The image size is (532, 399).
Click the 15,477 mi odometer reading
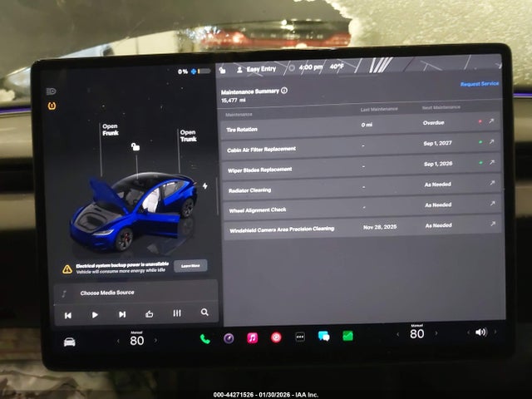tap(233, 101)
